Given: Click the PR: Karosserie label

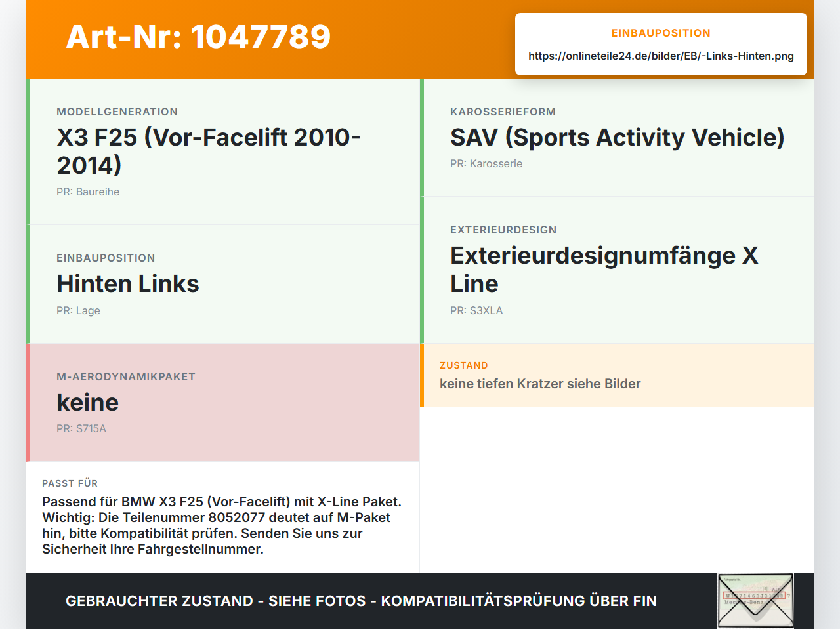Looking at the screenshot, I should (486, 164).
